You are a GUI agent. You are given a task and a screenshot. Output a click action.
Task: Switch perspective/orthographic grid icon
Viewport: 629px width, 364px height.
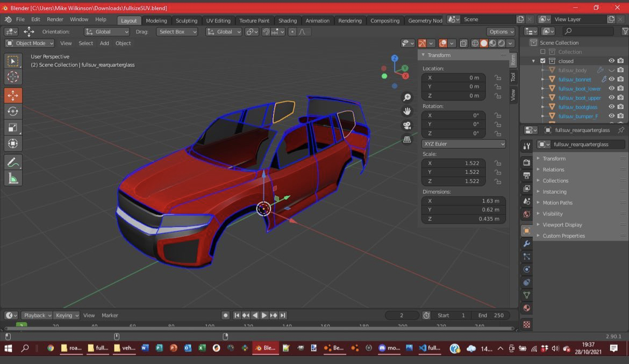tap(407, 140)
